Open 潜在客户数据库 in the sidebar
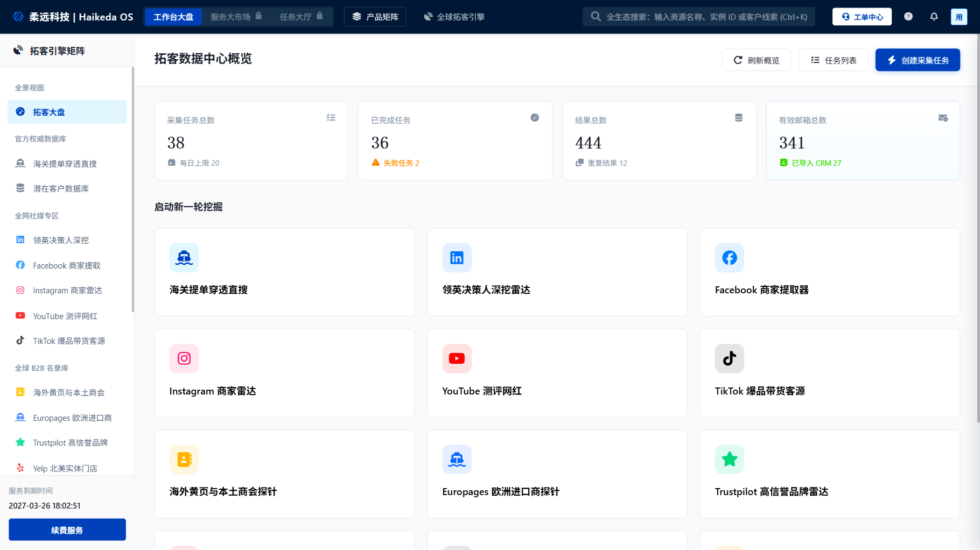980x550 pixels. (67, 188)
